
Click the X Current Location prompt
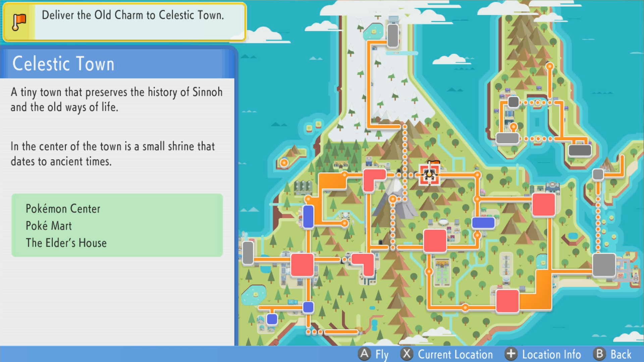click(x=447, y=354)
